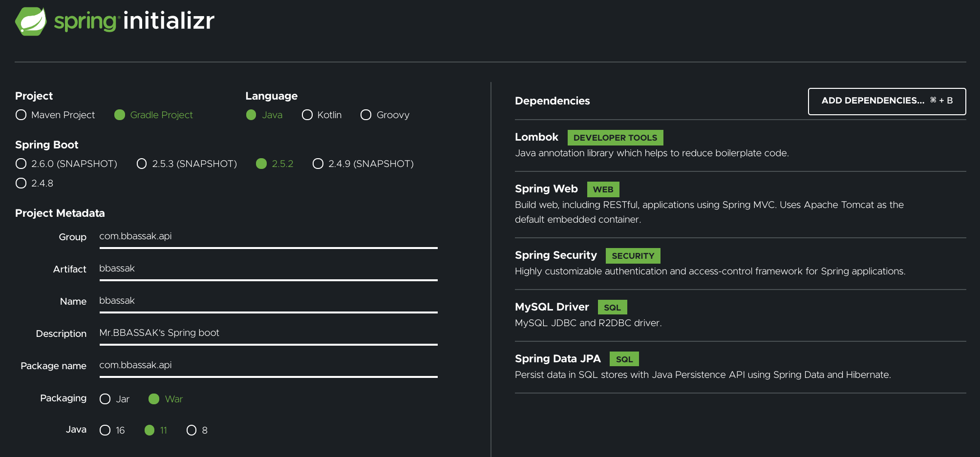
Task: Click the Spring Data JPA dependency entry
Action: coord(740,367)
